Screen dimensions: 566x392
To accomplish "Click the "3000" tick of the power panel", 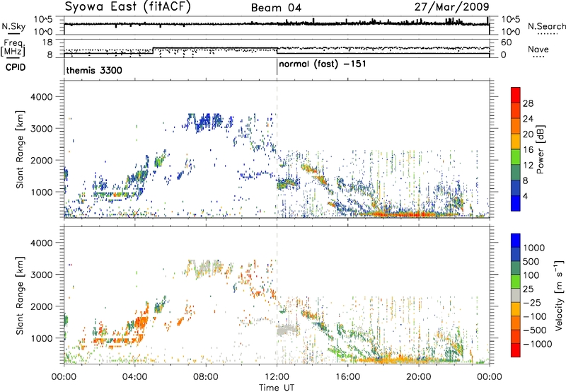I will (42, 129).
